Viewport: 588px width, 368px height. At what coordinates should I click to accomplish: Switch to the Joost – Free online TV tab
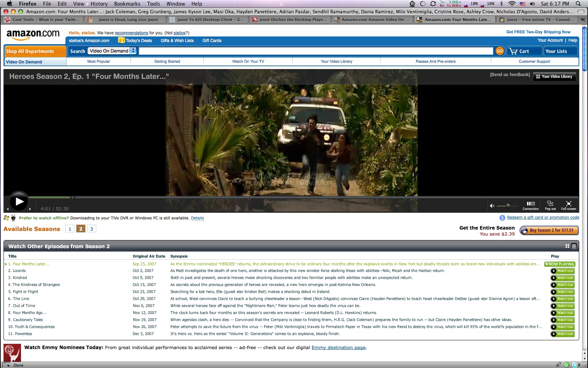537,20
